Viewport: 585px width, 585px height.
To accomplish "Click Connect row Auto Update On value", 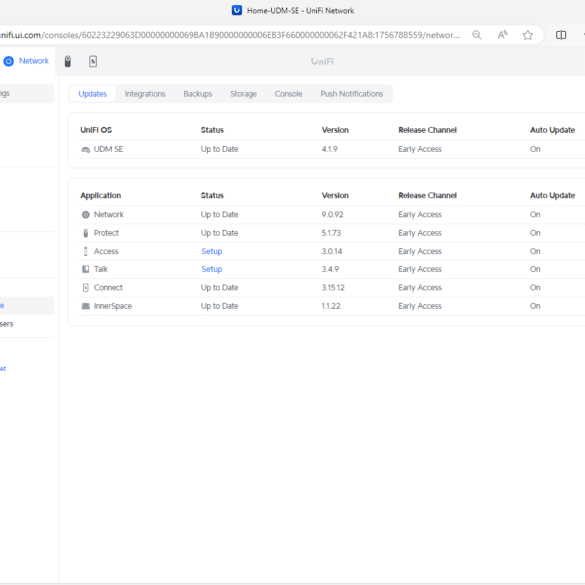I will tap(535, 288).
